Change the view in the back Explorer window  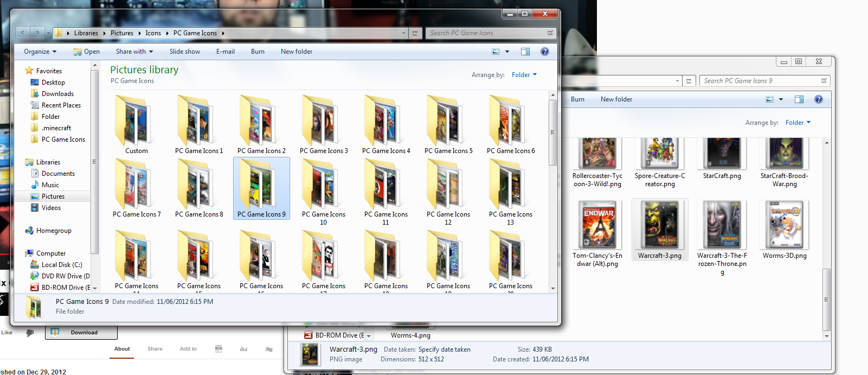coord(769,99)
